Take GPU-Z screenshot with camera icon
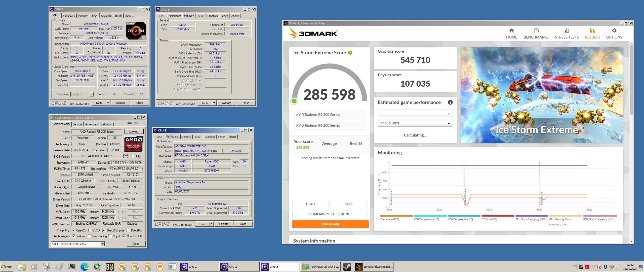This screenshot has width=644, height=272. (129, 123)
